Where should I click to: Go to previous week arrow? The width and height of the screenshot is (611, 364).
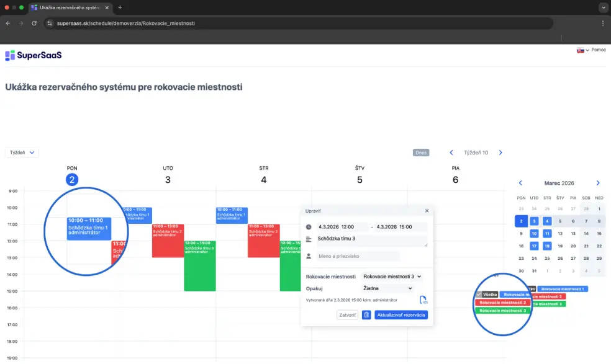(451, 153)
